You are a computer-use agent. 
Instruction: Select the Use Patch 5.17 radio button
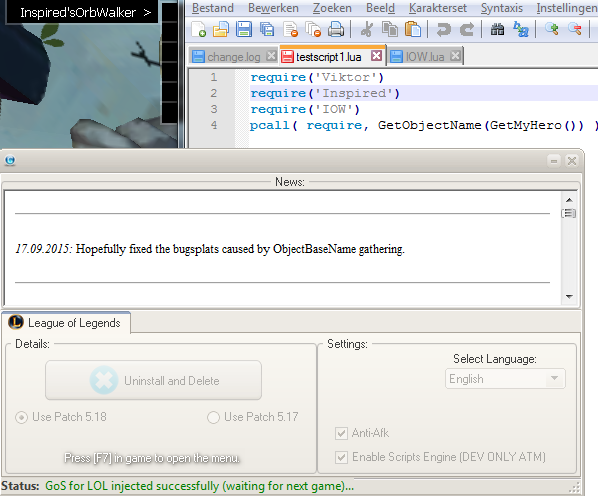coord(213,417)
